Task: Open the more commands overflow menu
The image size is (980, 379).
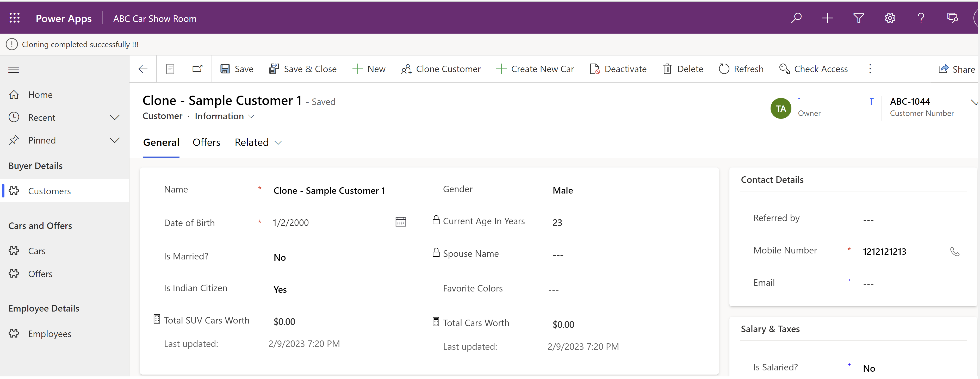Action: click(870, 69)
